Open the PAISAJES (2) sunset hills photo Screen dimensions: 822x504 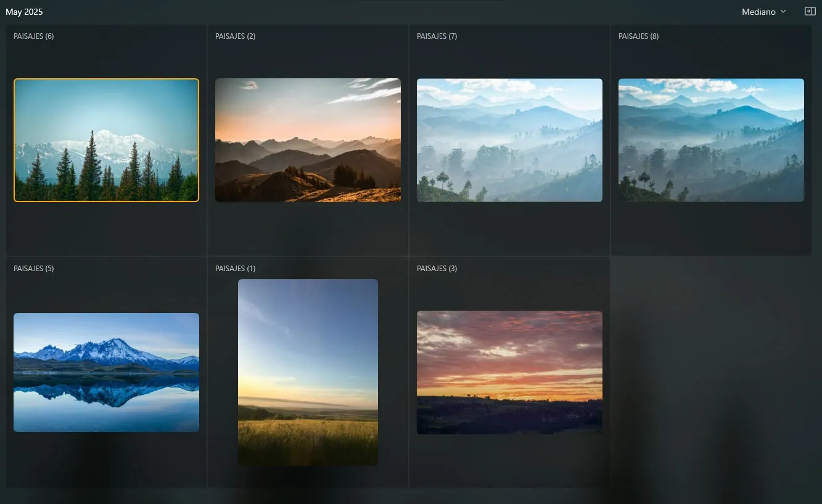coord(308,140)
